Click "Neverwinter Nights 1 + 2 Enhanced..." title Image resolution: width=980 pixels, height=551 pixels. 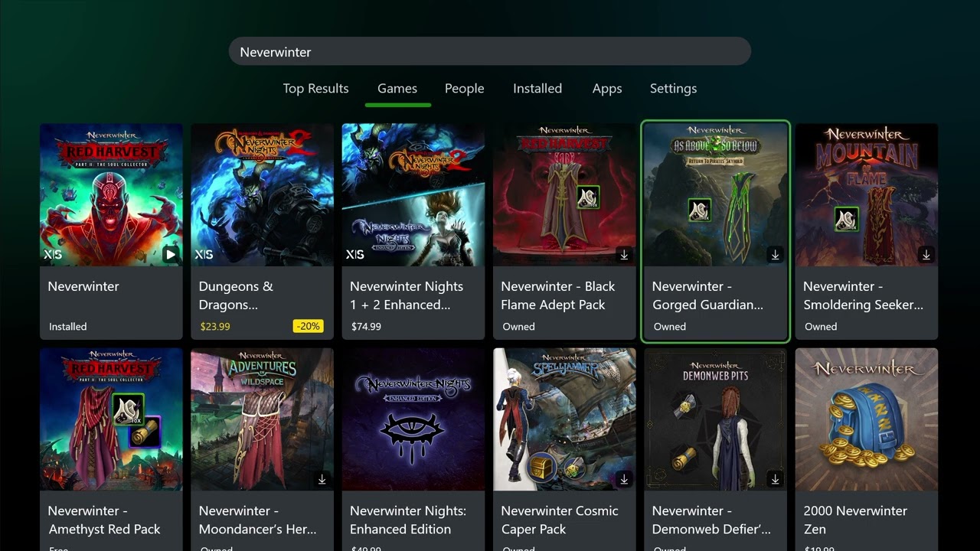point(407,295)
